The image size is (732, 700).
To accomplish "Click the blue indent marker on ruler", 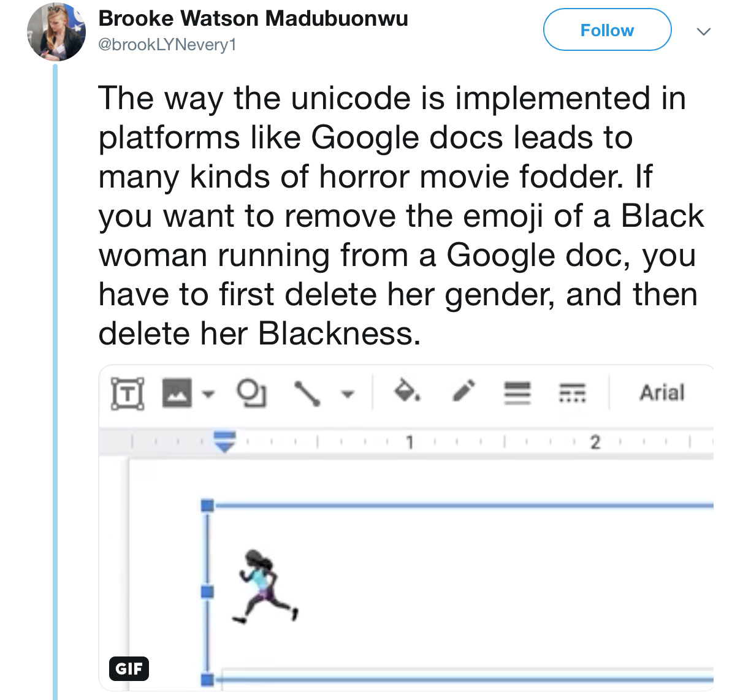I will click(x=224, y=441).
